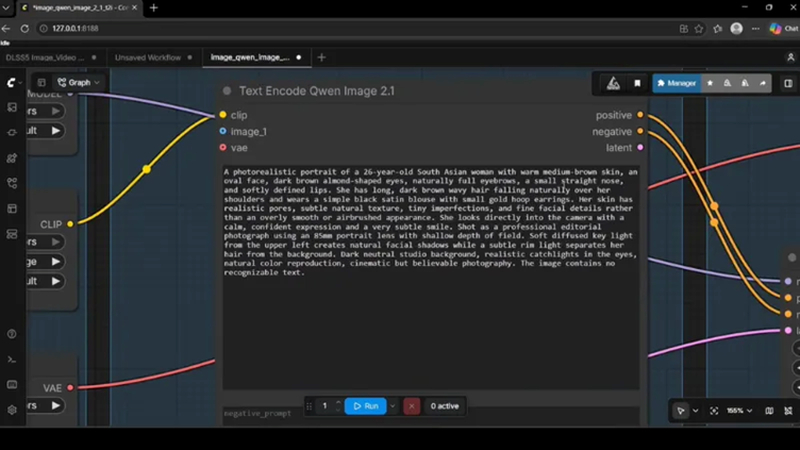This screenshot has width=800, height=450.
Task: Toggle link visibility on canvas
Action: [x=788, y=411]
